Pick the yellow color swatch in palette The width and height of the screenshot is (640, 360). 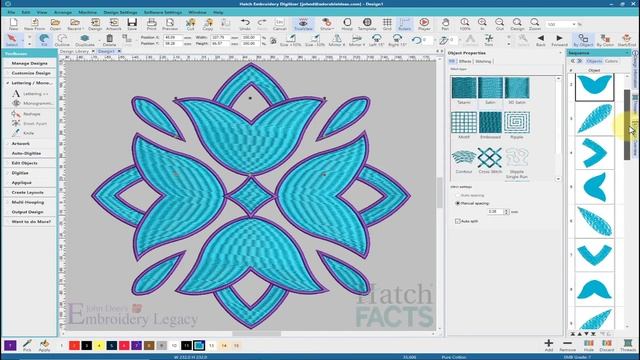[99, 346]
